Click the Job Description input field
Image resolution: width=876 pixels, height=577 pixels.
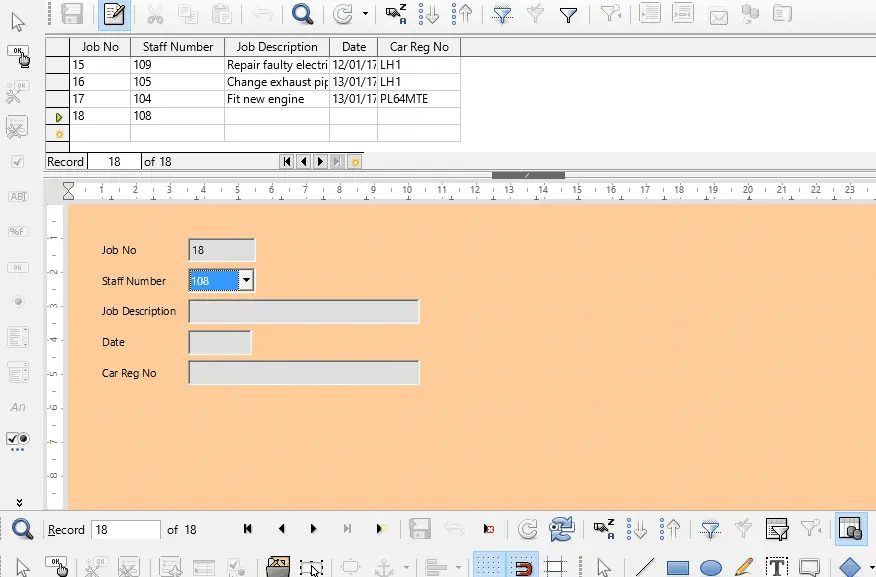(x=304, y=311)
